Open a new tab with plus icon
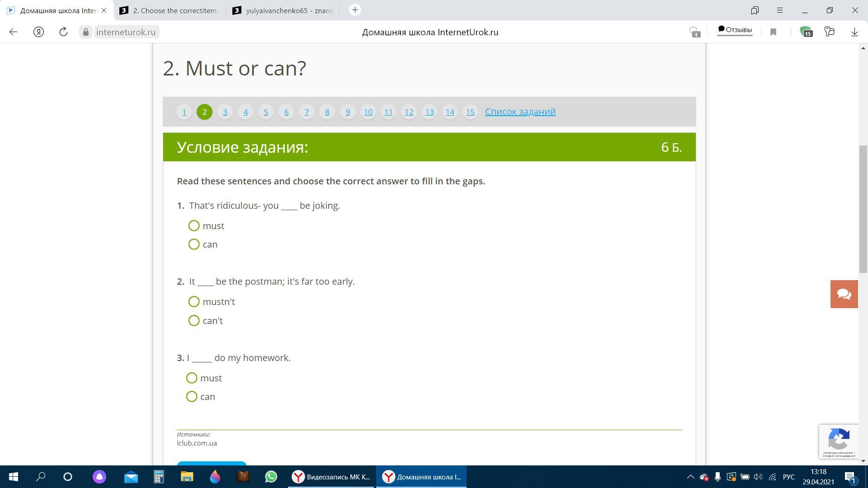Viewport: 868px width, 488px height. tap(355, 10)
